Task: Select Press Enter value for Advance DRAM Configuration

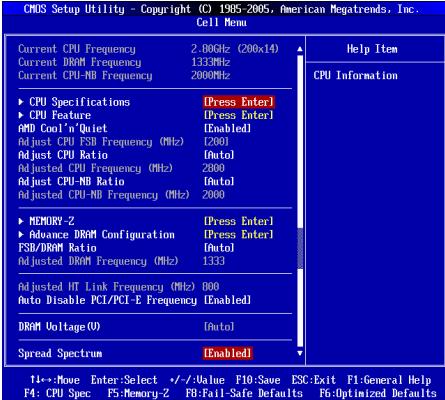Action: 239,235
